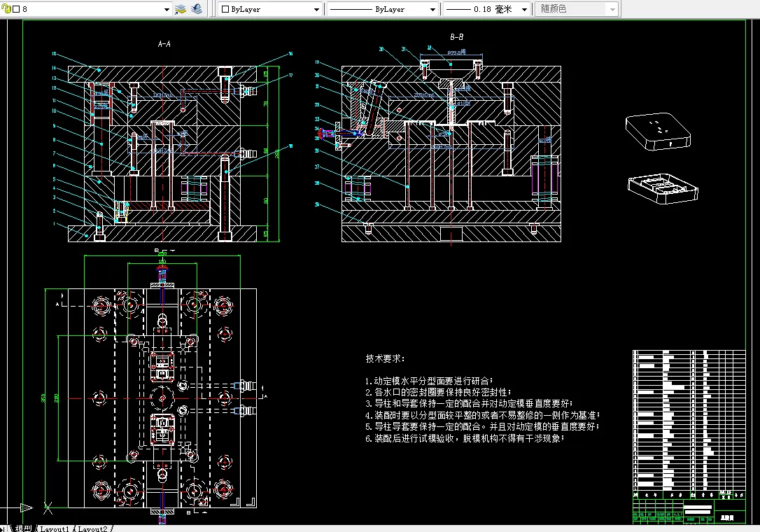Switch to the 模型 tab

tap(23, 528)
